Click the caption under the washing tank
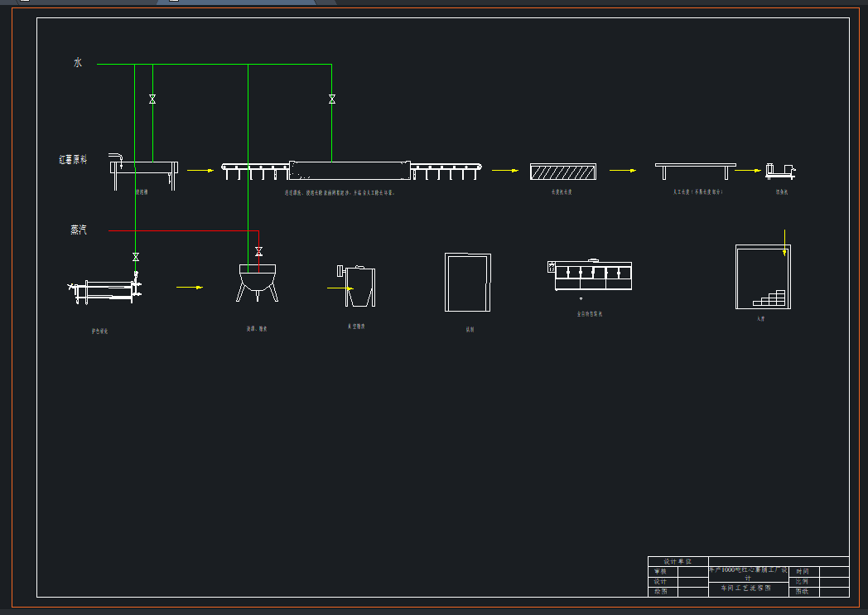This screenshot has width=868, height=615. pos(142,192)
